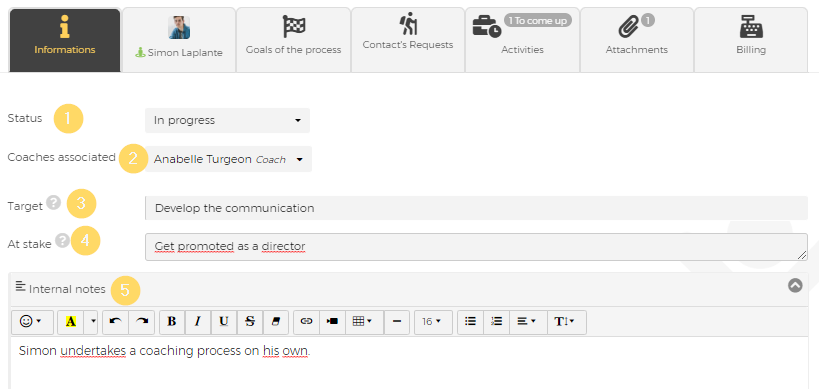The image size is (819, 389).
Task: Toggle strikethrough formatting button
Action: (x=250, y=322)
